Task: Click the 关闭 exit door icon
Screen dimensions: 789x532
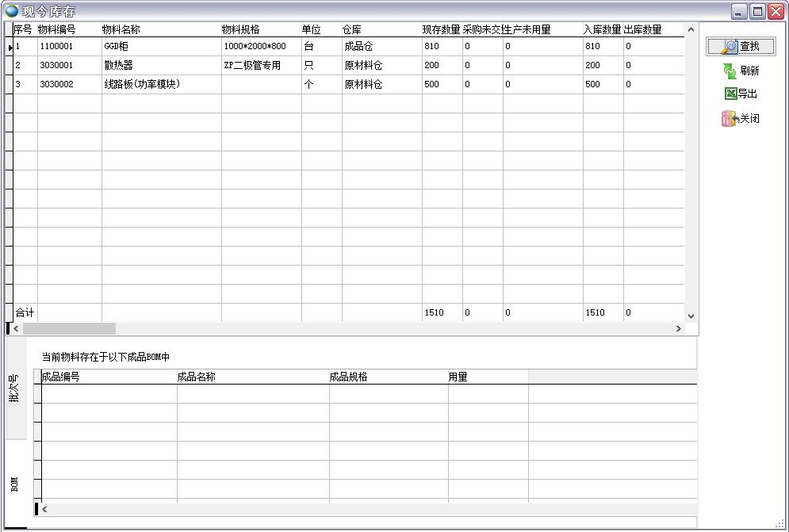Action: tap(730, 119)
